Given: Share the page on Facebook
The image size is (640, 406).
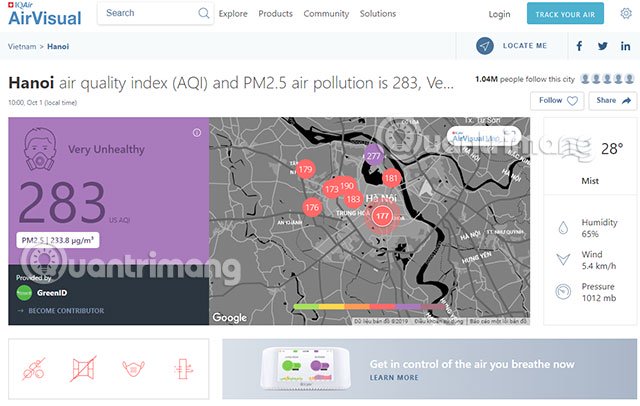Looking at the screenshot, I should 579,46.
